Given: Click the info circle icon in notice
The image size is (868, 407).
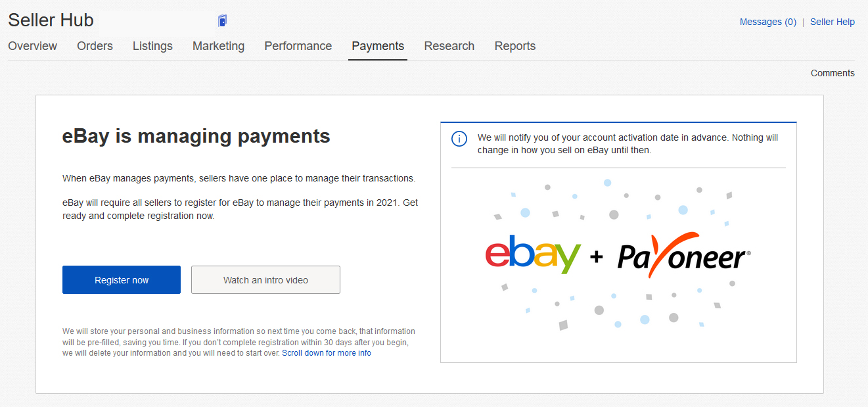Looking at the screenshot, I should click(459, 139).
